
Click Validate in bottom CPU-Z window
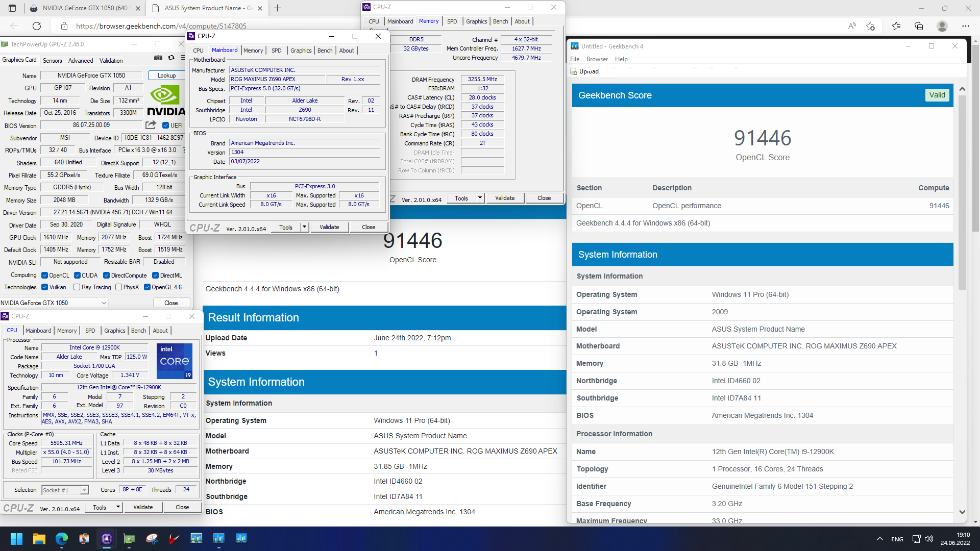(143, 507)
